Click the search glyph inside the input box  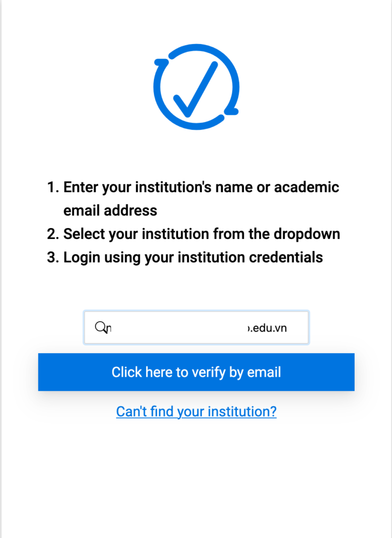coord(101,327)
